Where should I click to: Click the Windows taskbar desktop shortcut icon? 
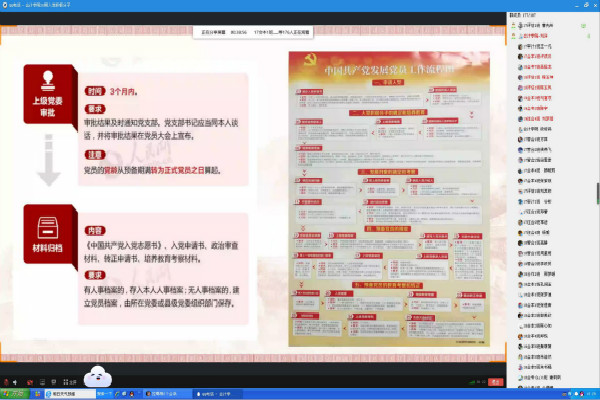click(x=38, y=393)
